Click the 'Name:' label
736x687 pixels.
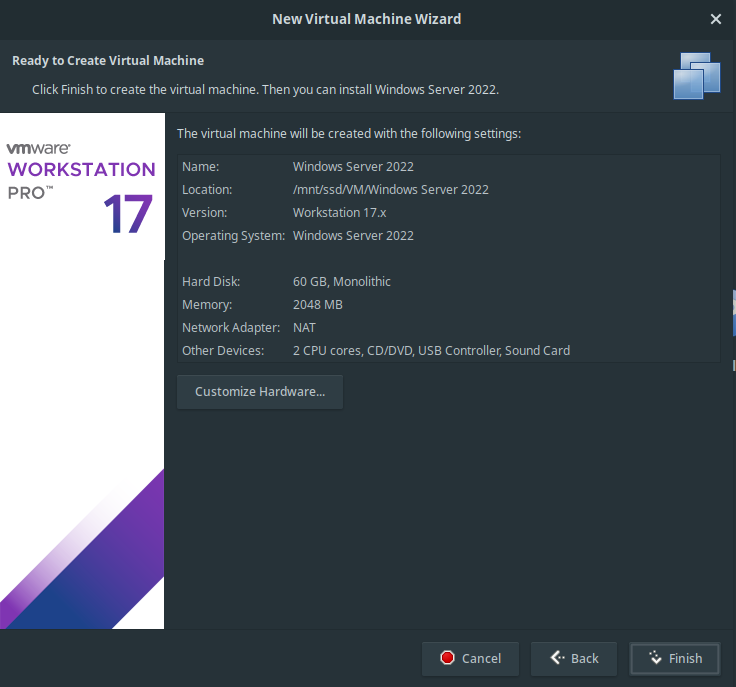pyautogui.click(x=200, y=167)
